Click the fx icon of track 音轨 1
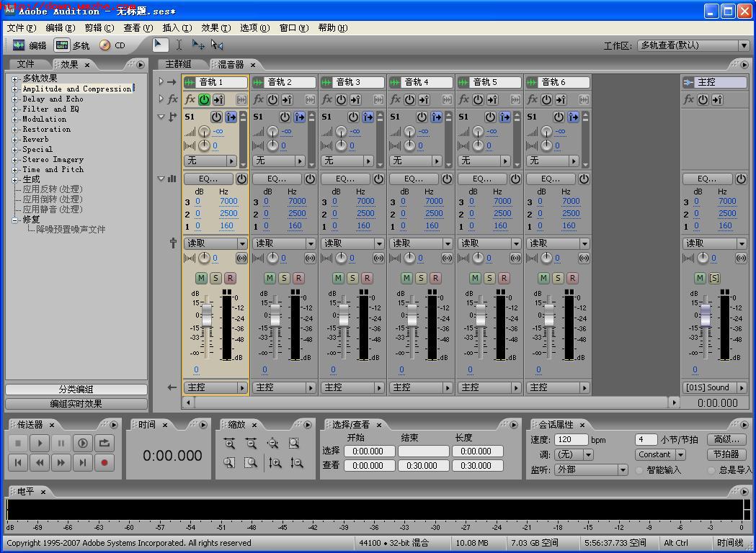Image resolution: width=756 pixels, height=553 pixels. [190, 99]
